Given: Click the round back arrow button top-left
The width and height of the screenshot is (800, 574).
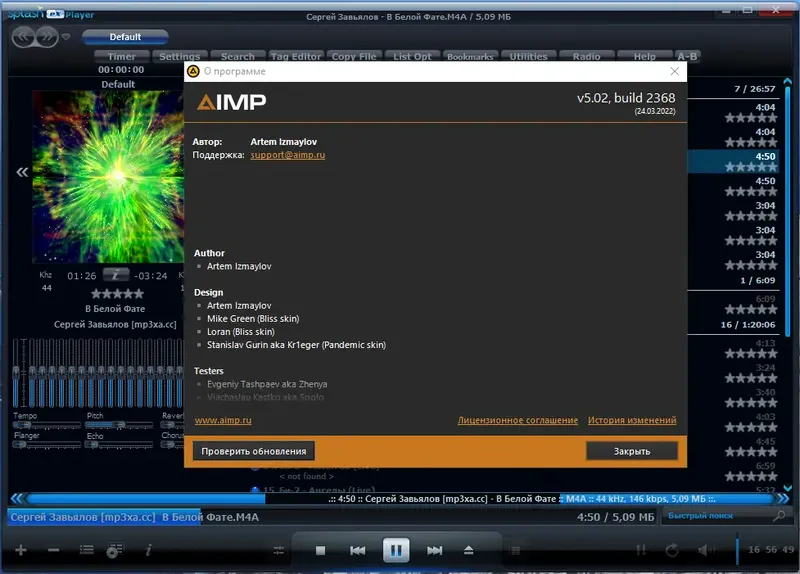Looking at the screenshot, I should coord(23,37).
